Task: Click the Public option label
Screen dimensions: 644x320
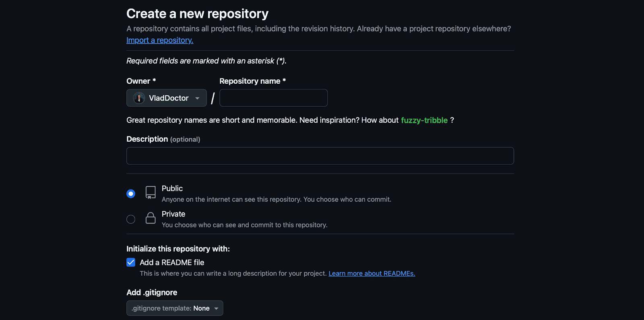Action: click(172, 188)
